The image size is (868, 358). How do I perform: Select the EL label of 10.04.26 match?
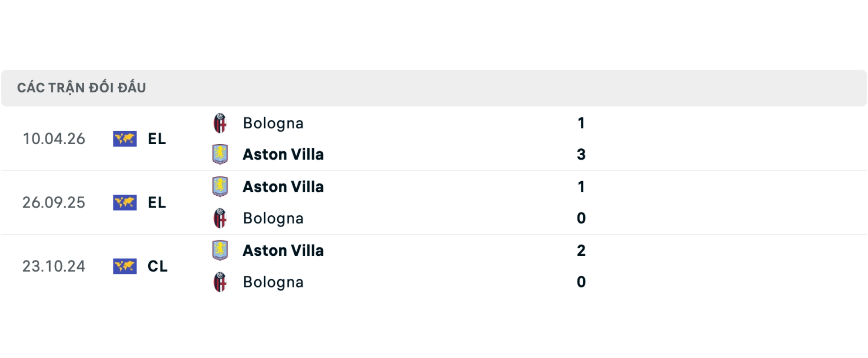157,139
